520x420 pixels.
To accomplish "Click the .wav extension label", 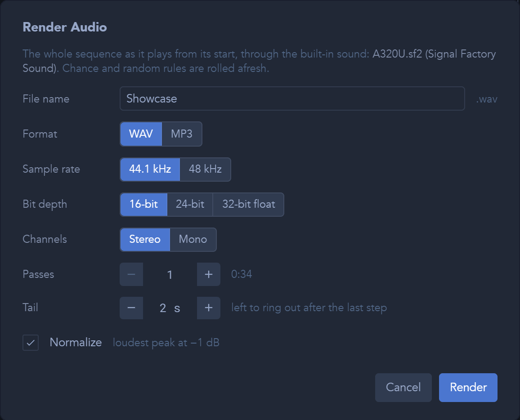I will tap(487, 99).
